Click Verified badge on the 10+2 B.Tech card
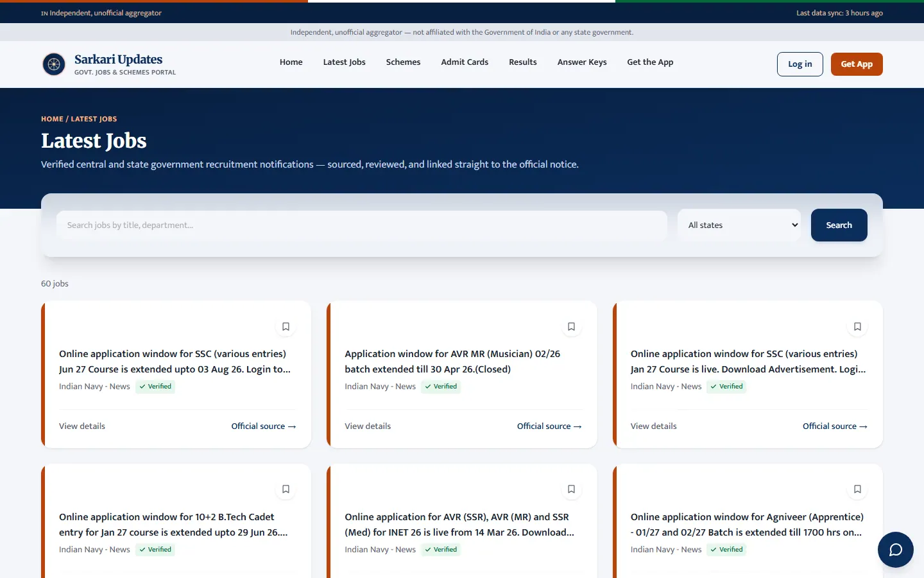Image resolution: width=924 pixels, height=578 pixels. (155, 550)
